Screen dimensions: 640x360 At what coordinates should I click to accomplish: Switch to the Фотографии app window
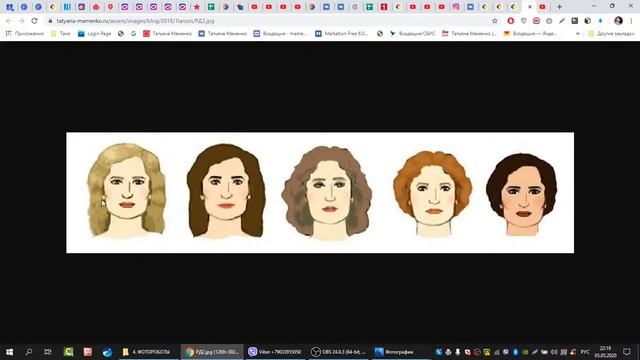[400, 352]
